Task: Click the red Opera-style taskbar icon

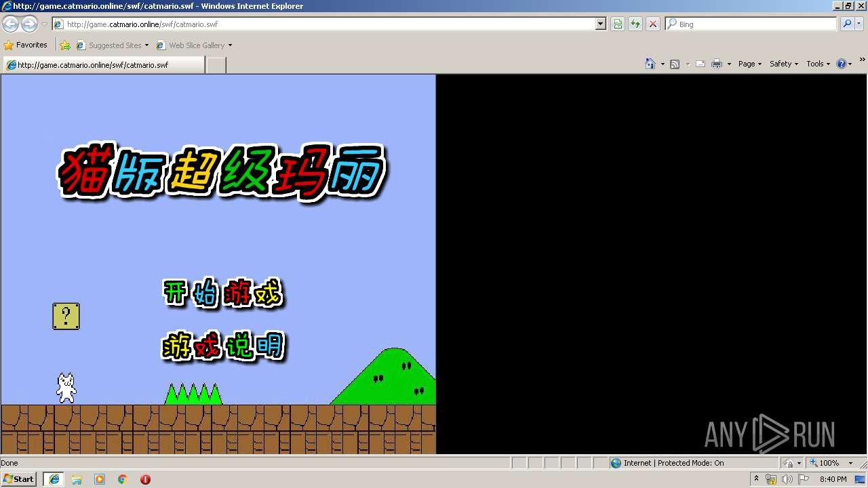Action: 145,479
